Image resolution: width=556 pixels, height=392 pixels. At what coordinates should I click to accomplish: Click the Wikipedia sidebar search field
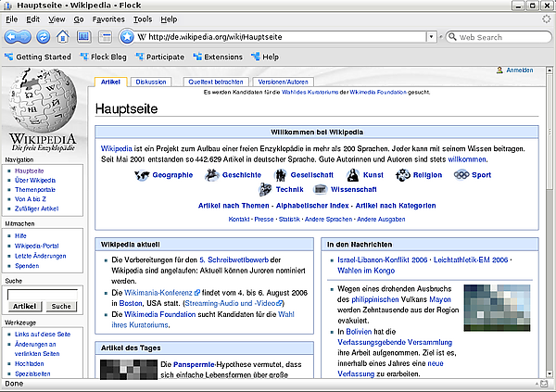pyautogui.click(x=43, y=295)
